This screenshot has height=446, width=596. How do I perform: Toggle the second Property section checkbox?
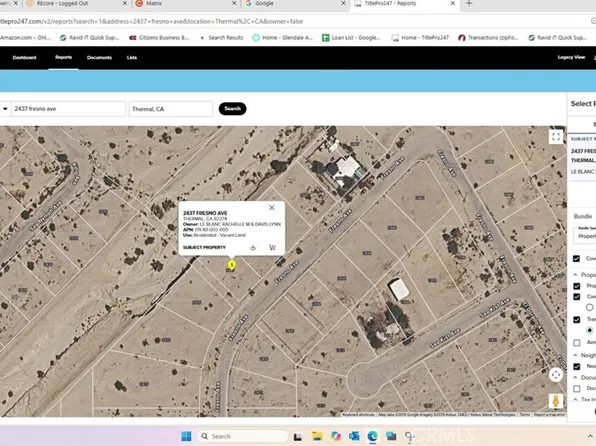(577, 297)
